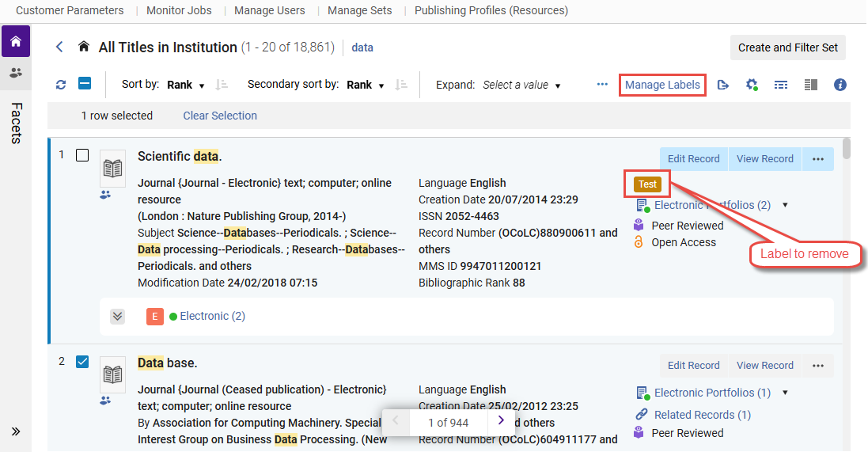Refresh the results list
Viewport: 868px width, 452px height.
tap(61, 85)
